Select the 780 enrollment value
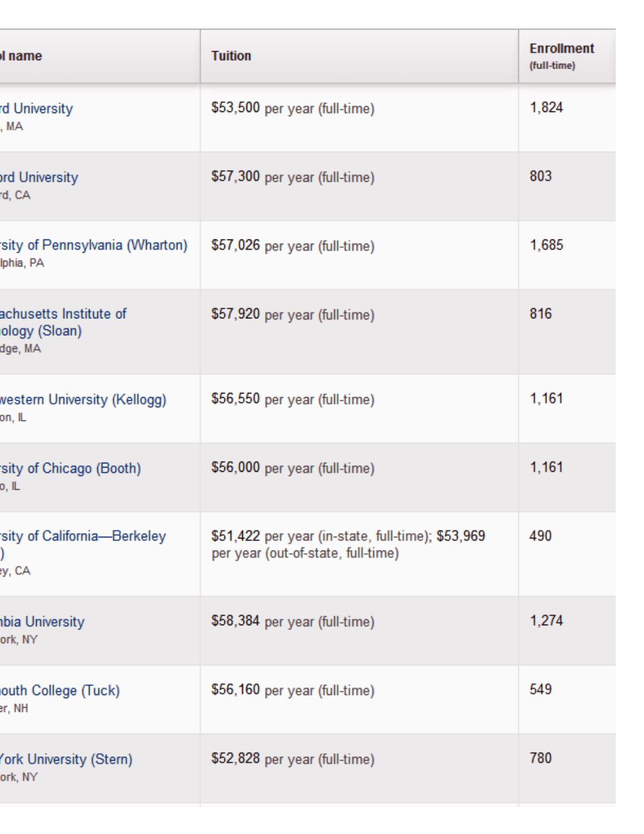 pyautogui.click(x=541, y=758)
